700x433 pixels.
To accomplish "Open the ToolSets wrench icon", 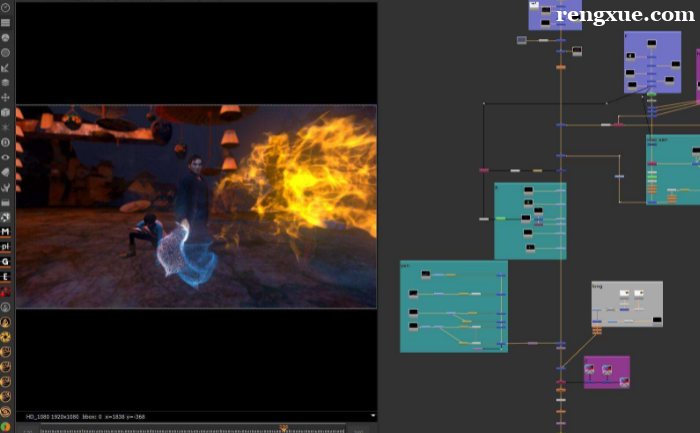I will coord(5,187).
